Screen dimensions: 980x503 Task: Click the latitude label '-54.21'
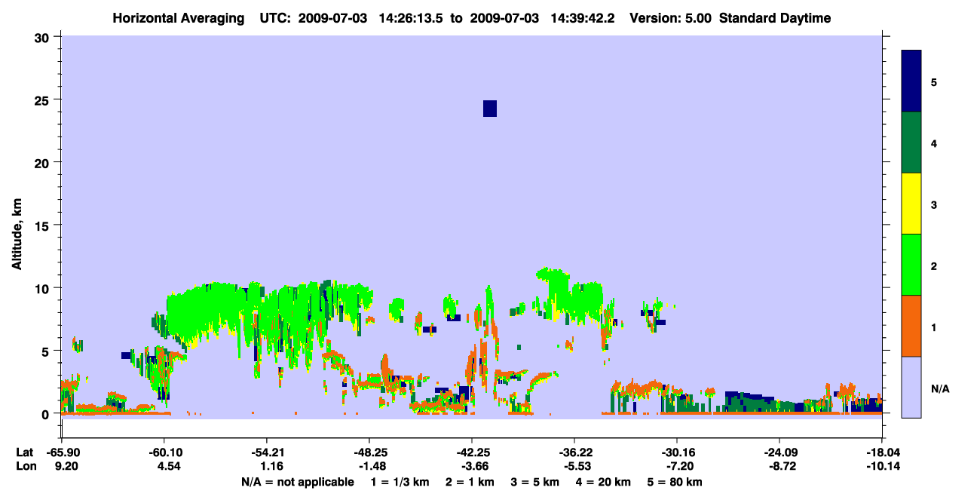[266, 452]
